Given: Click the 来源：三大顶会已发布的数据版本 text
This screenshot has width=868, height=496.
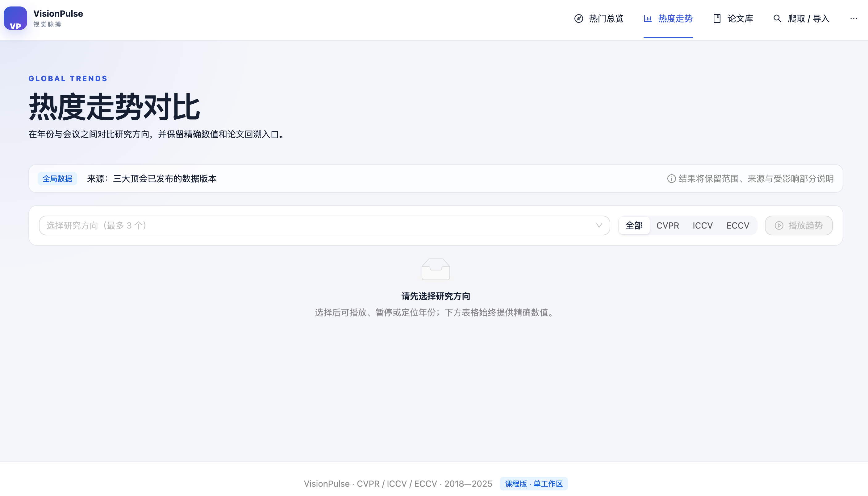Looking at the screenshot, I should pos(152,179).
